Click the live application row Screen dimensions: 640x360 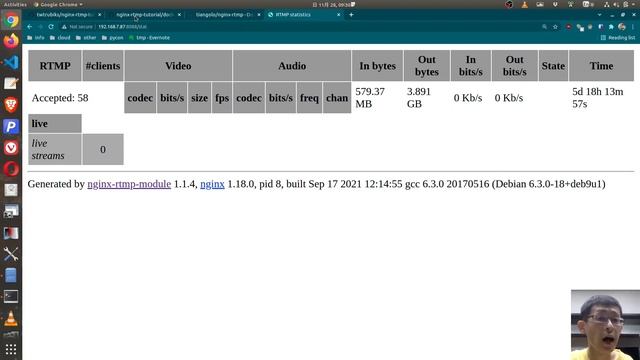click(55, 123)
